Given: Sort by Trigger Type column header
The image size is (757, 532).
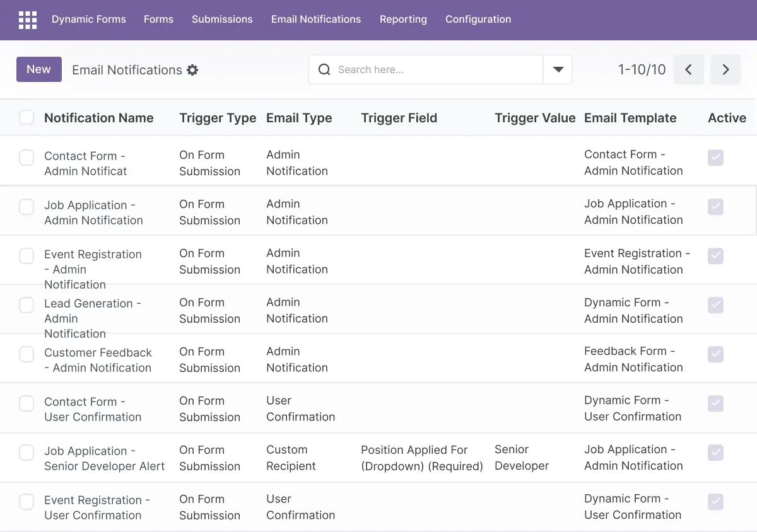Looking at the screenshot, I should (x=218, y=118).
